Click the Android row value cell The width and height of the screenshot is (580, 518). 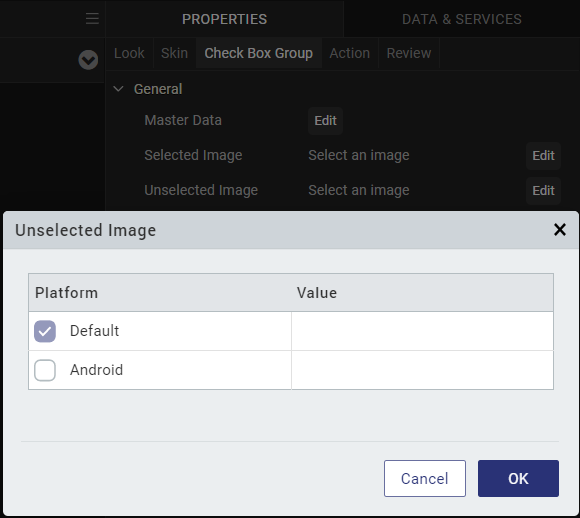tap(422, 370)
